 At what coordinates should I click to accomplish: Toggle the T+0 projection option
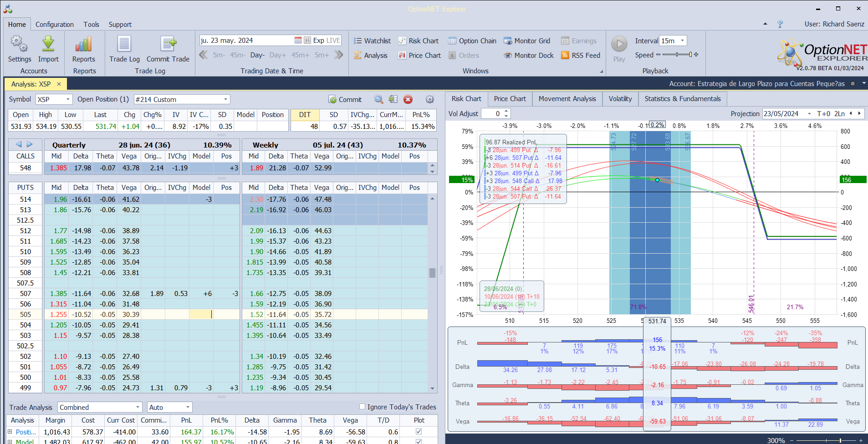point(823,114)
